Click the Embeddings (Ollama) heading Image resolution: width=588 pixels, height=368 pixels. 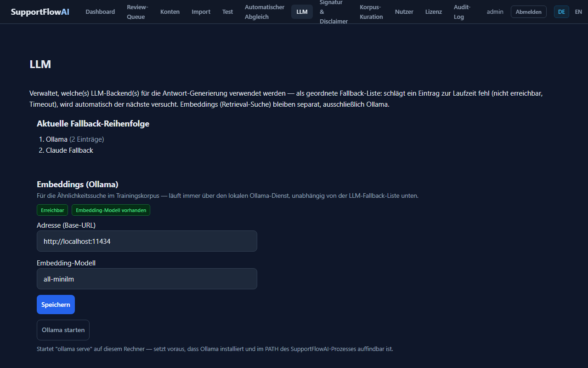click(x=78, y=184)
